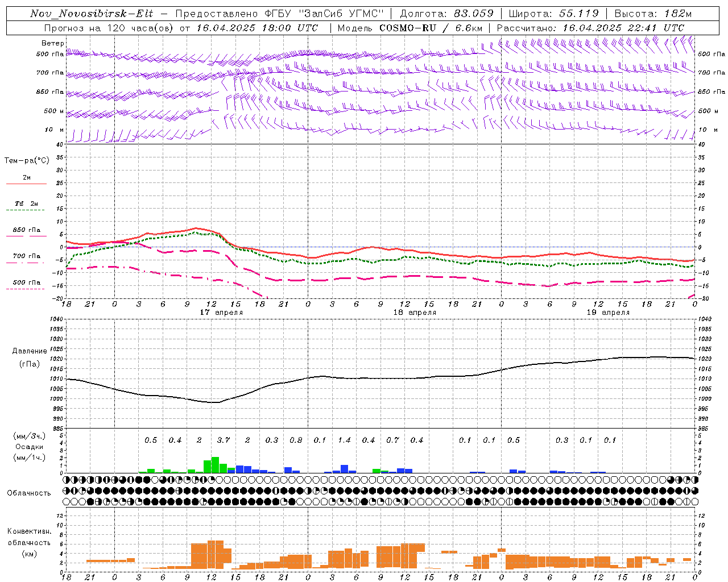Click the computed time 16.04.2025 22:41 UTC
This screenshot has height=582, width=728.
click(623, 28)
